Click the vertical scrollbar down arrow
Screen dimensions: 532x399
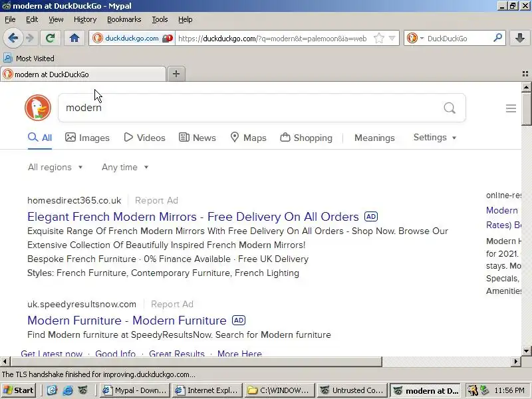526,351
